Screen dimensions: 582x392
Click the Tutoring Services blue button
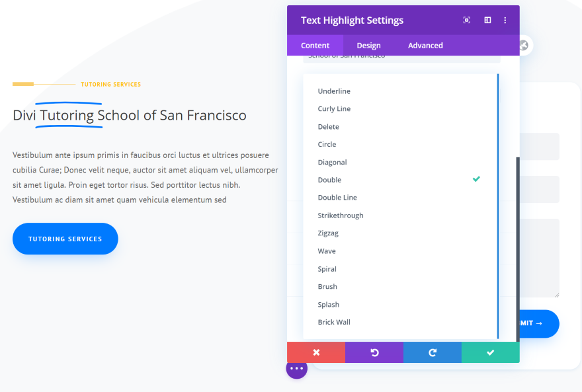pos(65,239)
